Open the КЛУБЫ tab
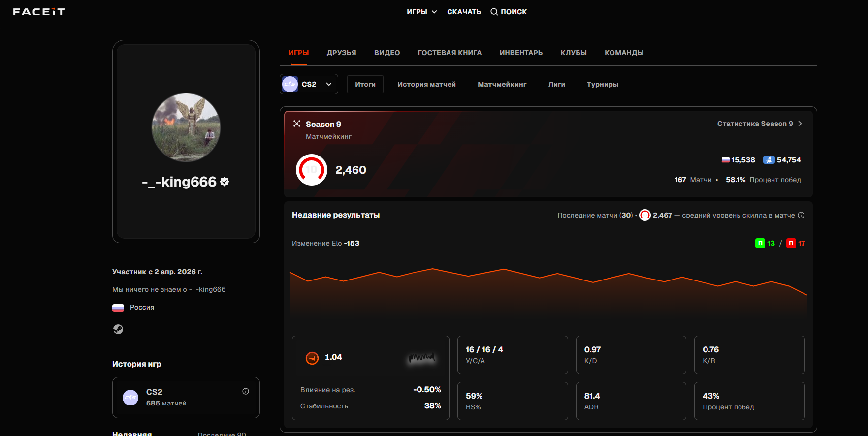 pos(574,53)
